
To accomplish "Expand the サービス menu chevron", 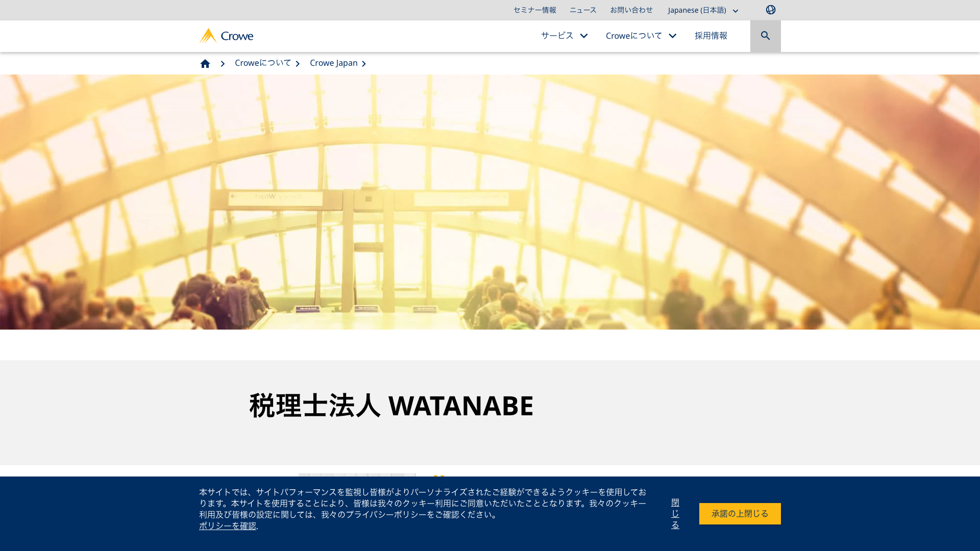I will 584,36.
